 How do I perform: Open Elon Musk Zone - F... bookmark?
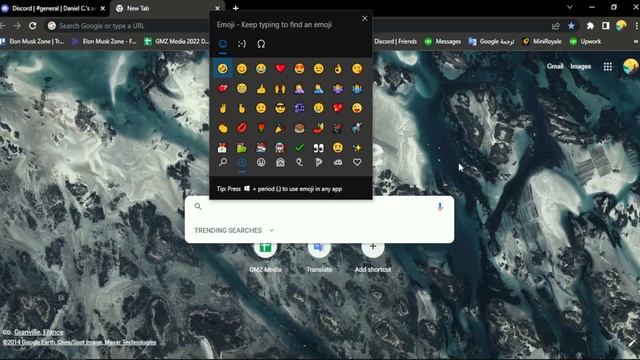pos(104,42)
